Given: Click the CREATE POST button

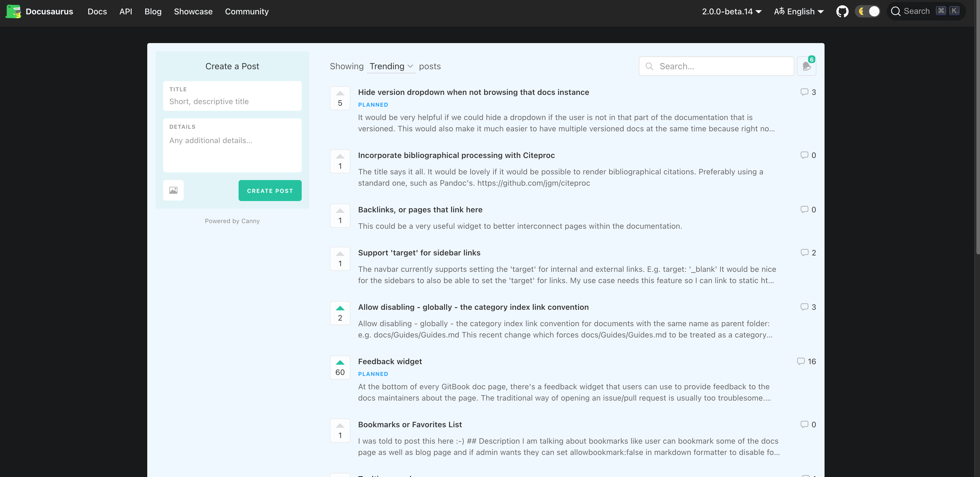Looking at the screenshot, I should pos(270,191).
